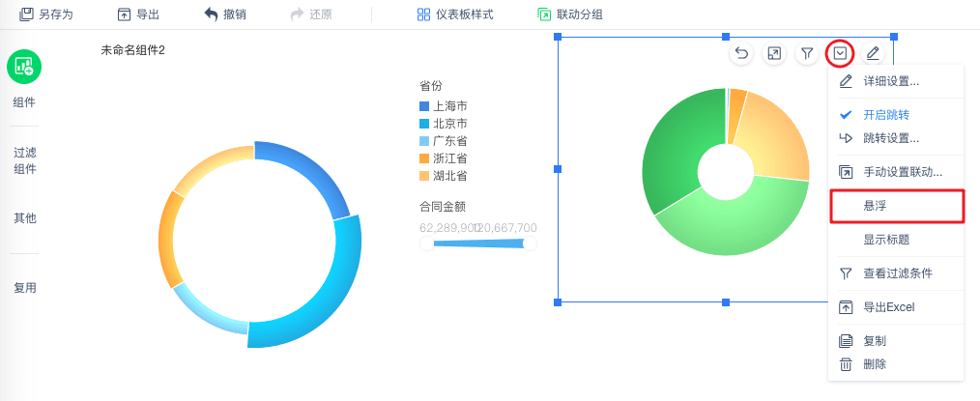Click the 湖北省 legend entry
The image size is (980, 401).
point(444,176)
